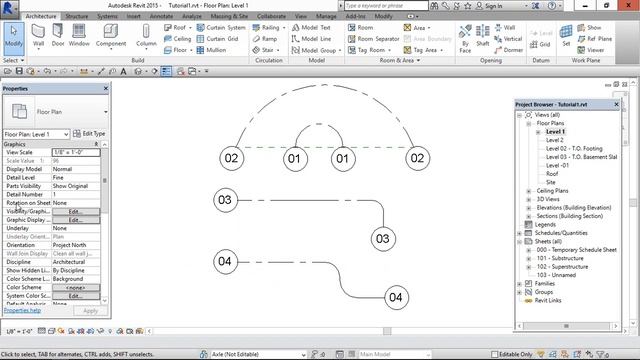Switch to the Manage ribbon tab
Viewport: 640px width, 360px height.
[326, 16]
